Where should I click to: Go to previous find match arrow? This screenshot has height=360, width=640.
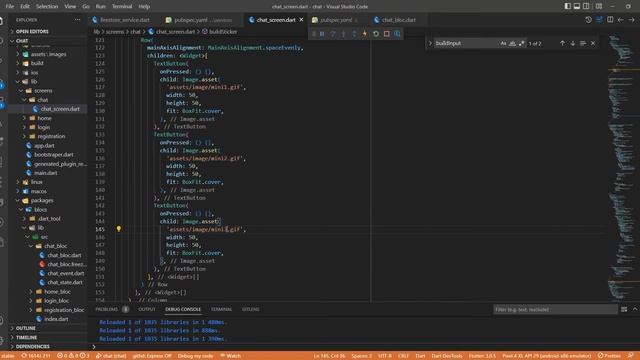[562, 43]
